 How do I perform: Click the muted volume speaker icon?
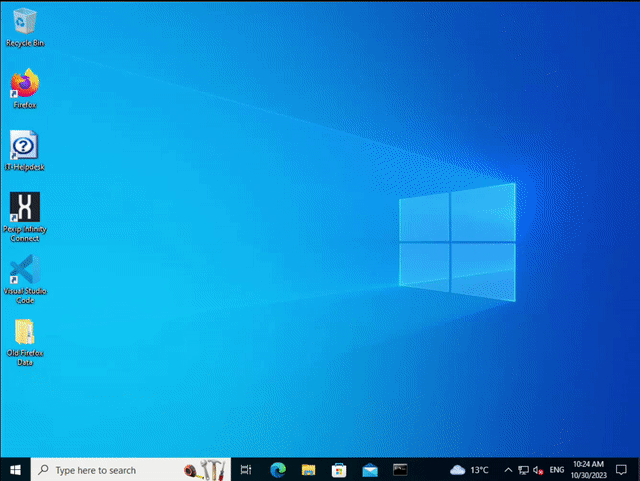tap(538, 469)
